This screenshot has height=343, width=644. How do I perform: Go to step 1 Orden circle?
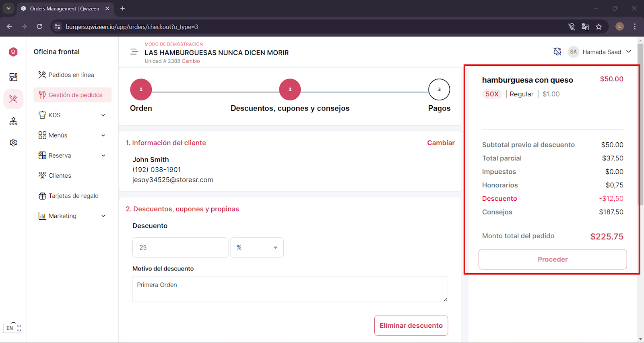pyautogui.click(x=141, y=89)
